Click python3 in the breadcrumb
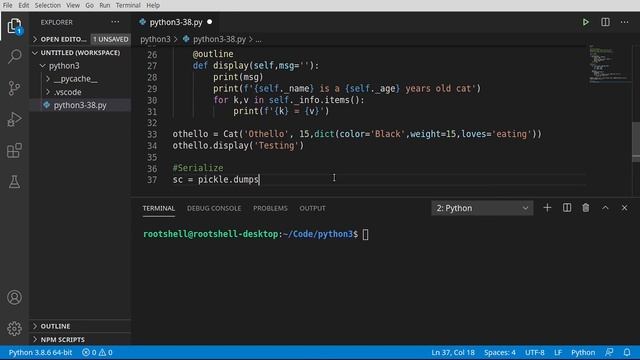Screen dimensions: 640x360 pyautogui.click(x=155, y=39)
